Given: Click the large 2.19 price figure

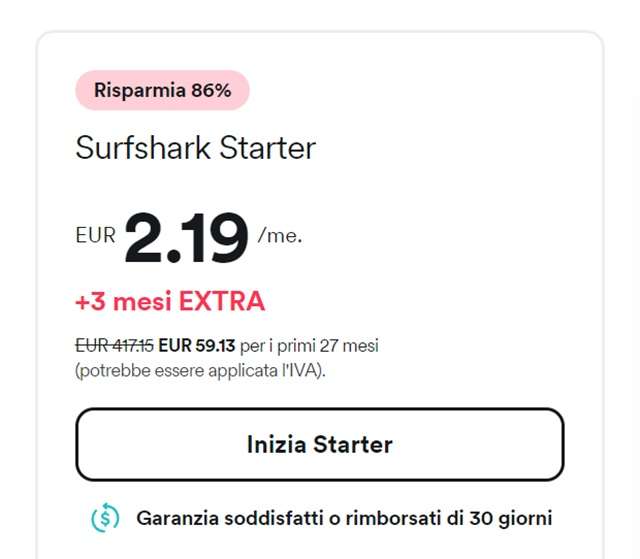Looking at the screenshot, I should tap(187, 238).
